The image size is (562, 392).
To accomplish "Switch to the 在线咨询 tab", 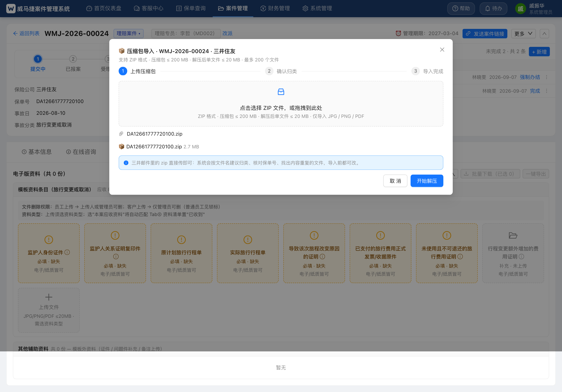I will (81, 152).
